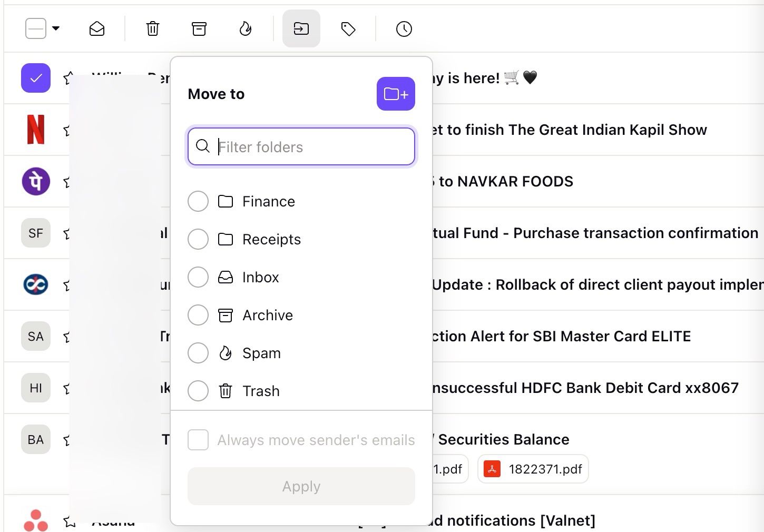
Task: Open the selection dropdown arrow beside the checkbox
Action: [56, 28]
